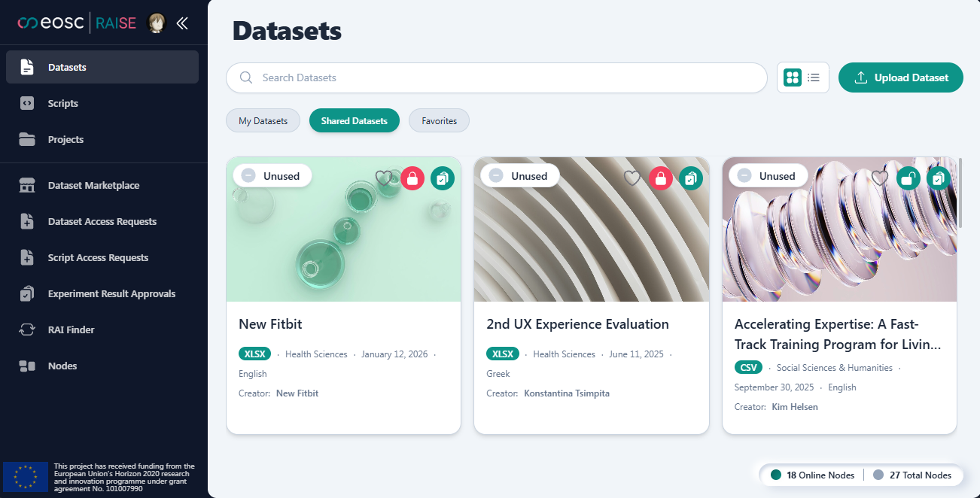This screenshot has height=498, width=980.
Task: Collapse the sidebar using the double chevron
Action: [181, 23]
